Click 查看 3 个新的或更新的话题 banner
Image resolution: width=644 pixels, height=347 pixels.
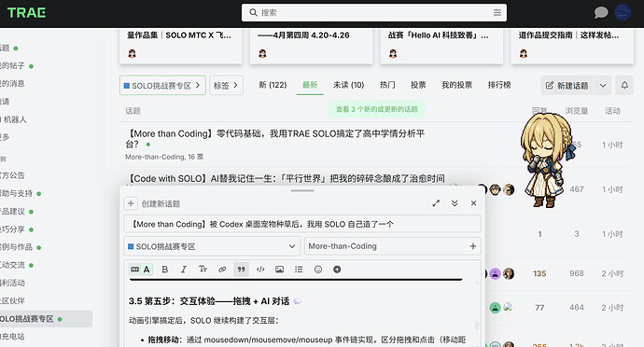pyautogui.click(x=377, y=109)
